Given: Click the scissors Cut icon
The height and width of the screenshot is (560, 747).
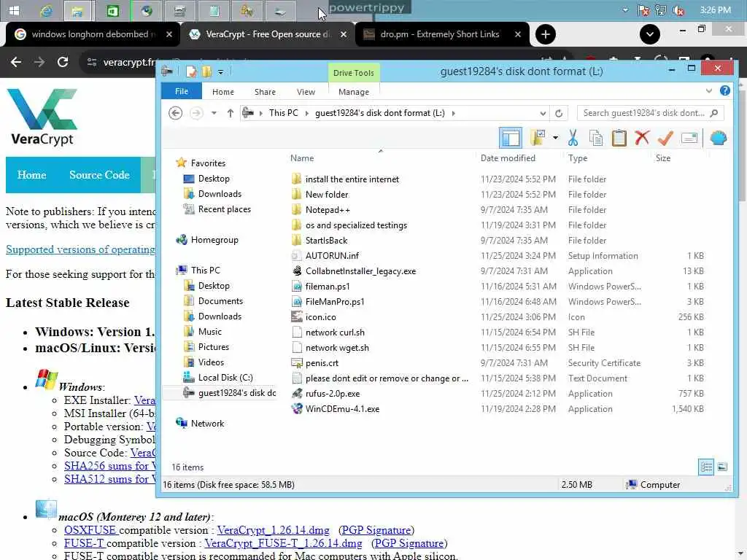Looking at the screenshot, I should [x=573, y=138].
